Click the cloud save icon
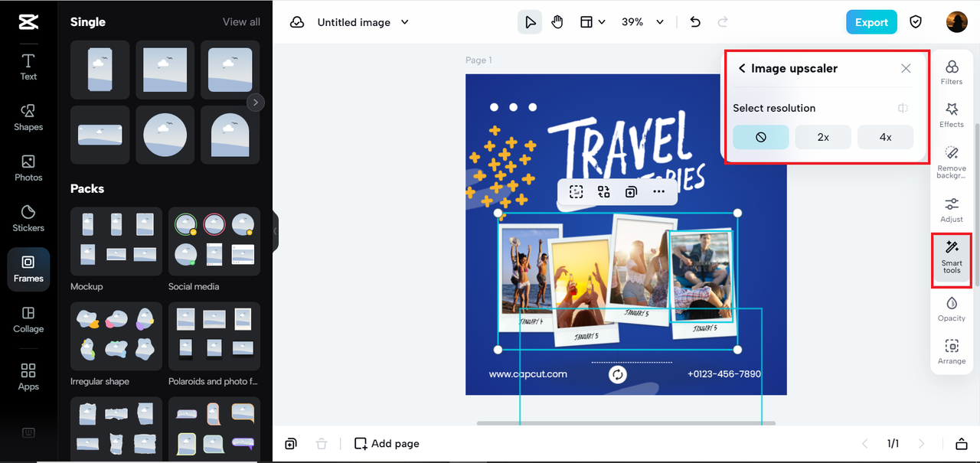Image resolution: width=980 pixels, height=463 pixels. point(297,22)
